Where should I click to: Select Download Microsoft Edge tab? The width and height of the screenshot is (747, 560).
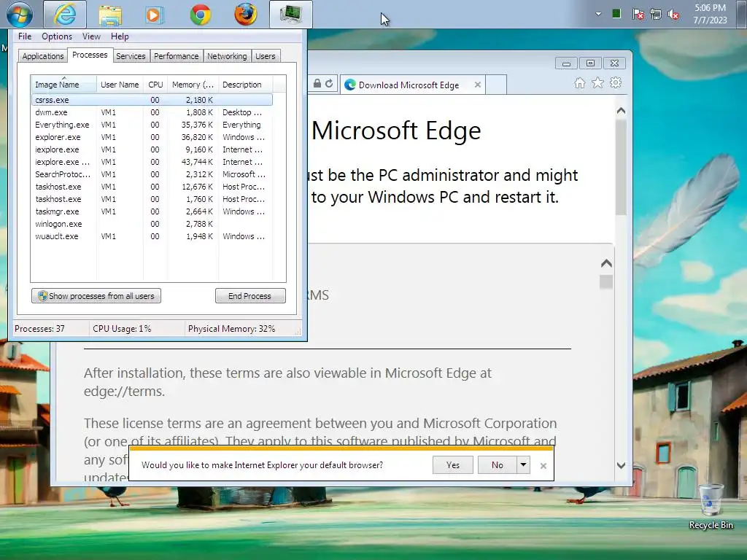click(413, 85)
